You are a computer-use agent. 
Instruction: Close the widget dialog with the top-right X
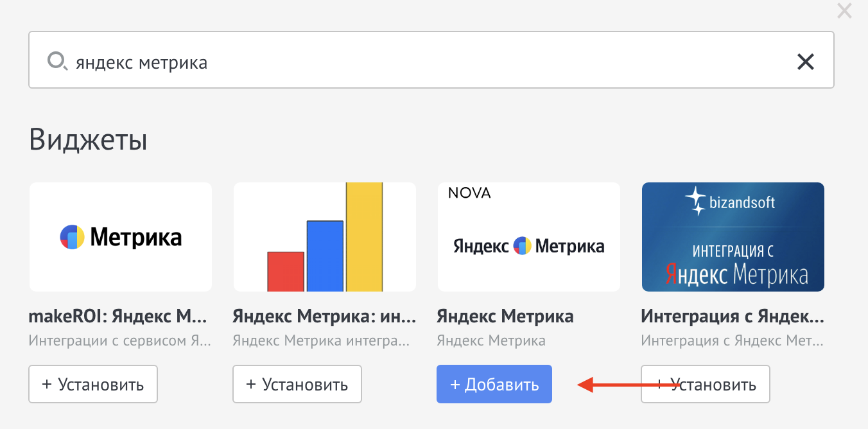point(844,11)
